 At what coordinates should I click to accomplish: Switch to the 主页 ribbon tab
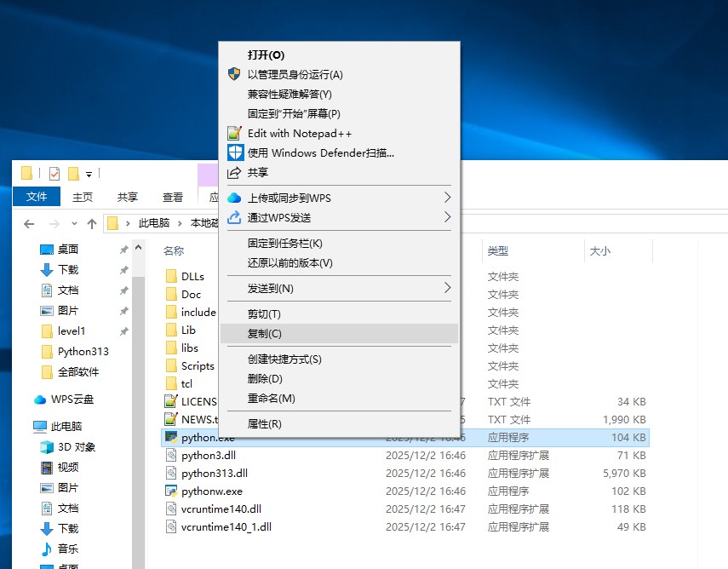[83, 197]
